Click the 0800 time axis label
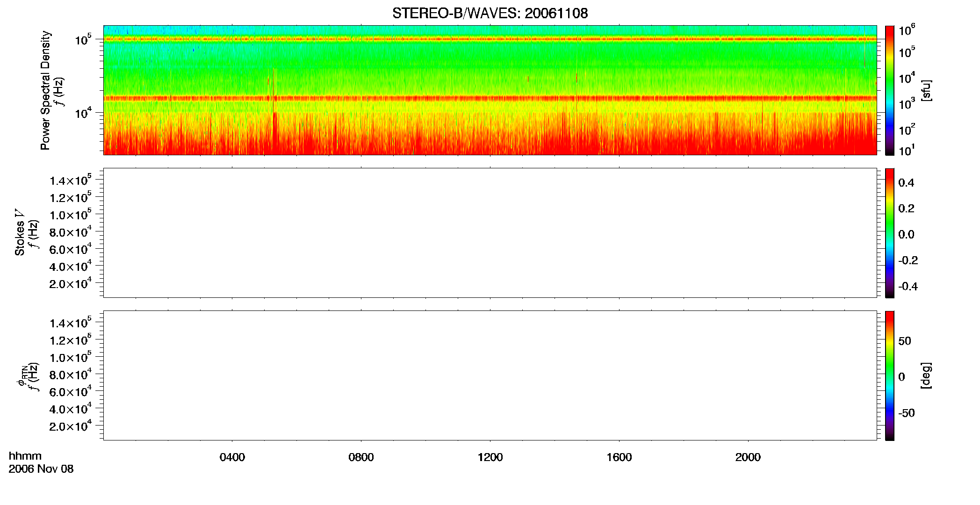This screenshot has width=980, height=505. [361, 457]
